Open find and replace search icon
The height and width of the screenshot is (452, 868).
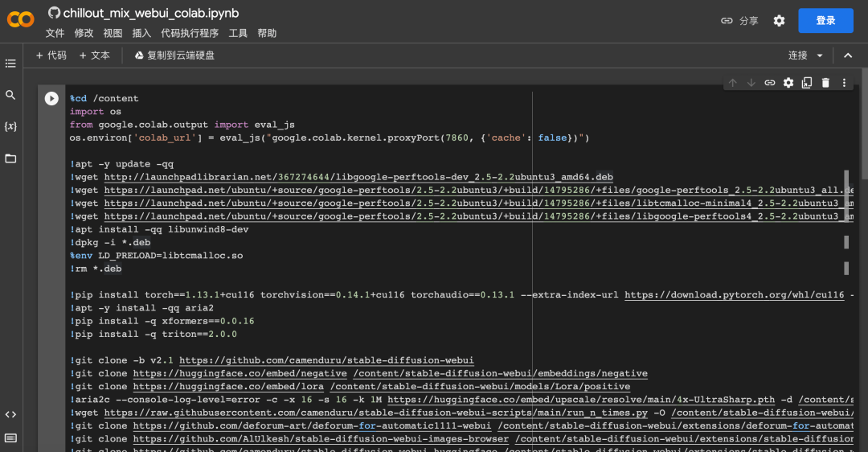pos(10,95)
